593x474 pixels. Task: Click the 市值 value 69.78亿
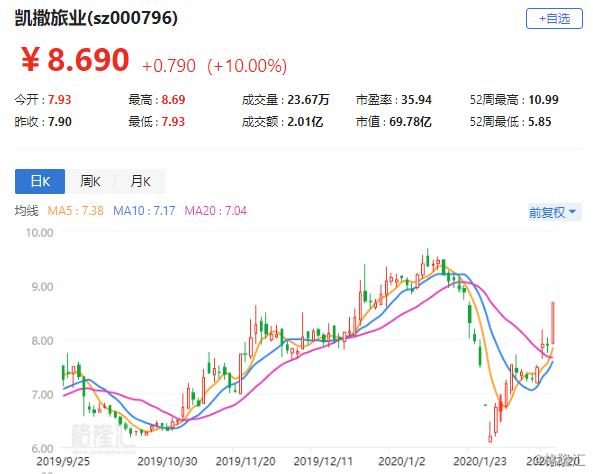(410, 121)
